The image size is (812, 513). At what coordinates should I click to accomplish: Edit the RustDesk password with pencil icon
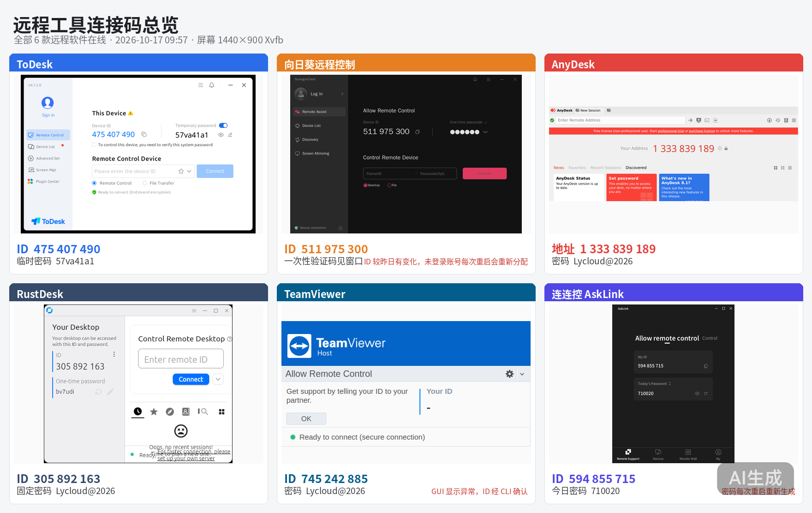110,392
